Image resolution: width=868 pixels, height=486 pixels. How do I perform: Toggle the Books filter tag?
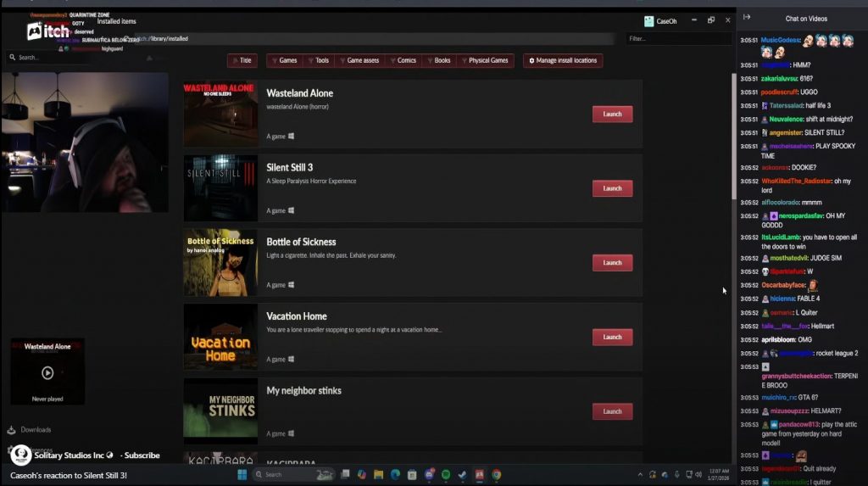[x=440, y=60]
